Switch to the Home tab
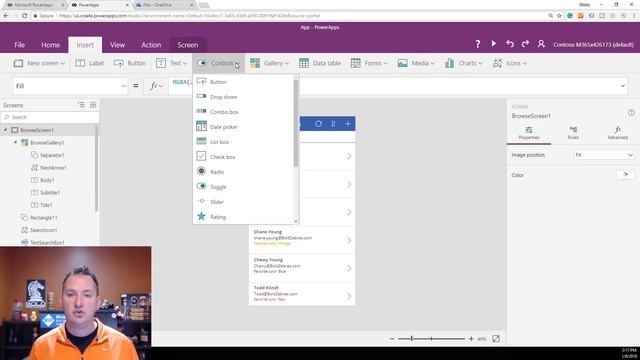The width and height of the screenshot is (640, 360). coord(50,45)
